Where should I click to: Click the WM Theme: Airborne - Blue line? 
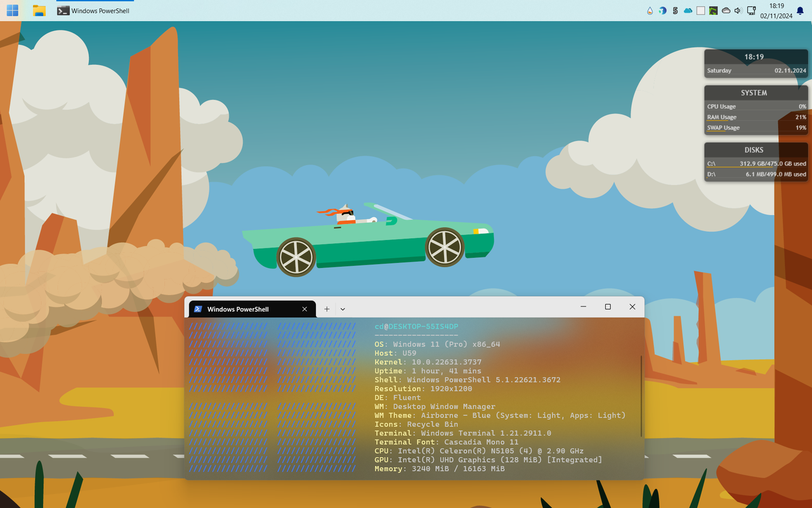click(x=500, y=415)
